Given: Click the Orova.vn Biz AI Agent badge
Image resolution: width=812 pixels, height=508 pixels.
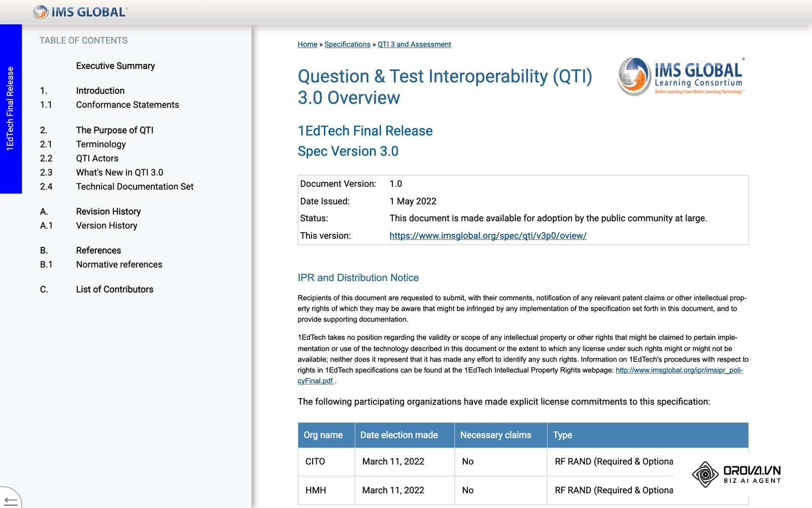Looking at the screenshot, I should pos(736,474).
